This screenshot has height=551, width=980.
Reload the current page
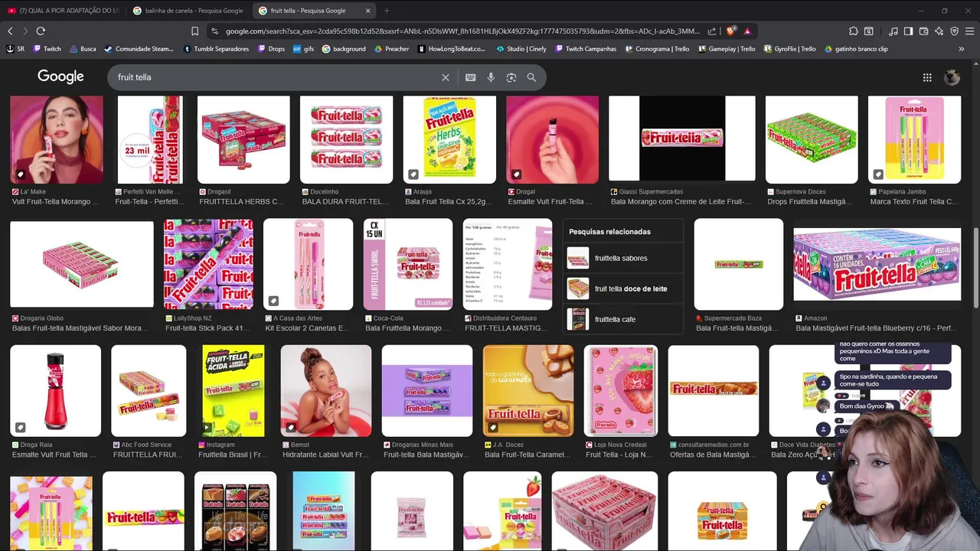coord(41,31)
